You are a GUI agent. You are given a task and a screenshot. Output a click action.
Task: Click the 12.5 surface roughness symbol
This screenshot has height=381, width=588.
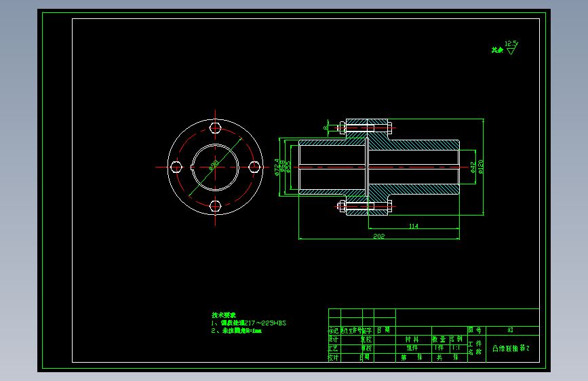click(x=511, y=47)
